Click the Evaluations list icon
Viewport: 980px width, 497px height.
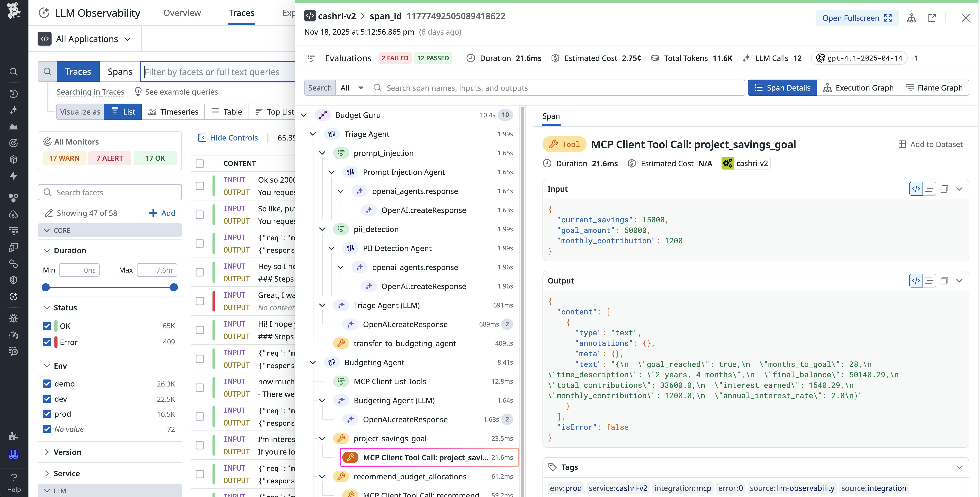[x=311, y=58]
